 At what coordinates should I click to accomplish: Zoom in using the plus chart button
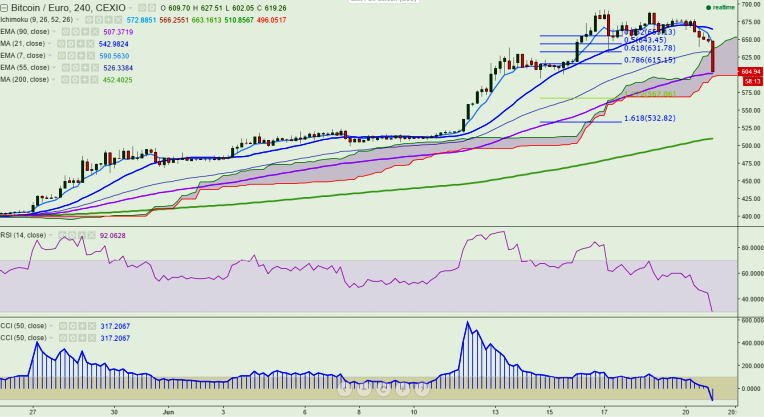(402, 388)
